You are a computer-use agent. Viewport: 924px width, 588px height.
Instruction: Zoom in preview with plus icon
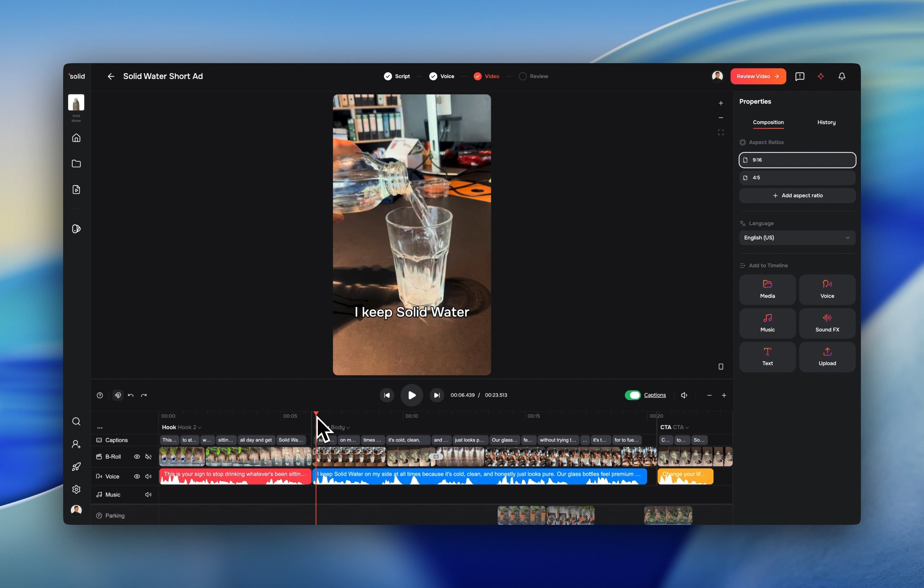click(x=721, y=103)
